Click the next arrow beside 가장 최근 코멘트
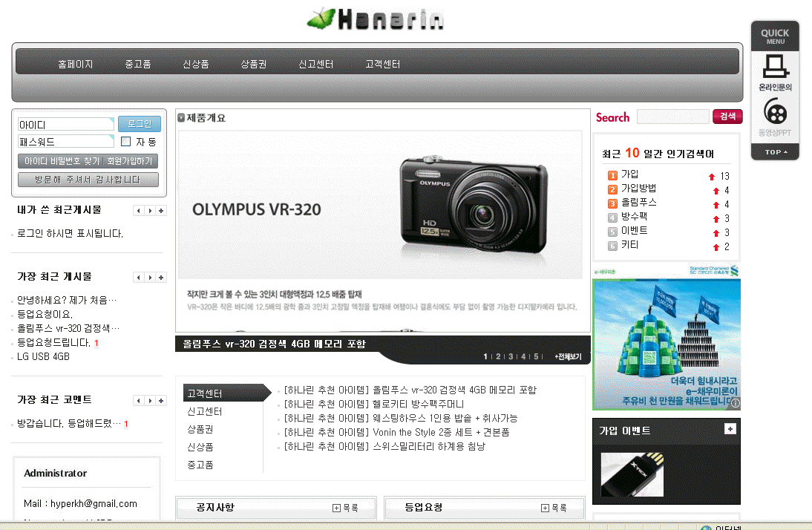 [x=150, y=401]
